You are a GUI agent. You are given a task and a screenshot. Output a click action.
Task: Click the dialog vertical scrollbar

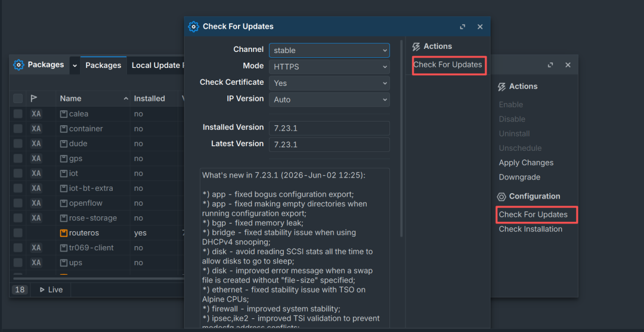point(401,138)
